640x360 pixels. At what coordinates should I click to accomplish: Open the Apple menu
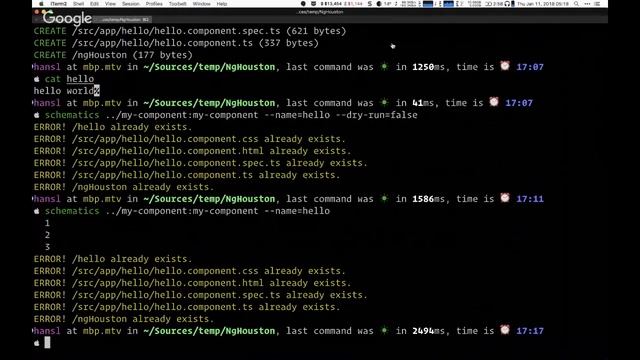click(41, 4)
